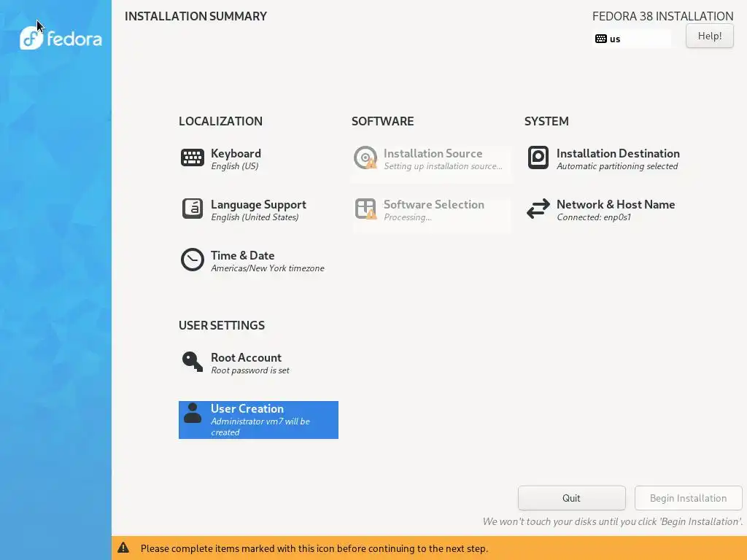Click the keyboard icon next to 'us'
This screenshot has width=747, height=560.
601,39
